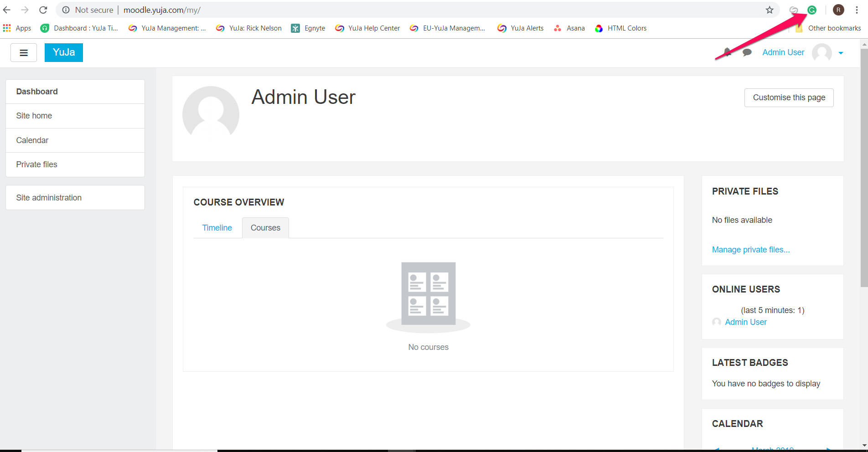Reload the page with the refresh icon
Image resolution: width=868 pixels, height=452 pixels.
[x=43, y=10]
